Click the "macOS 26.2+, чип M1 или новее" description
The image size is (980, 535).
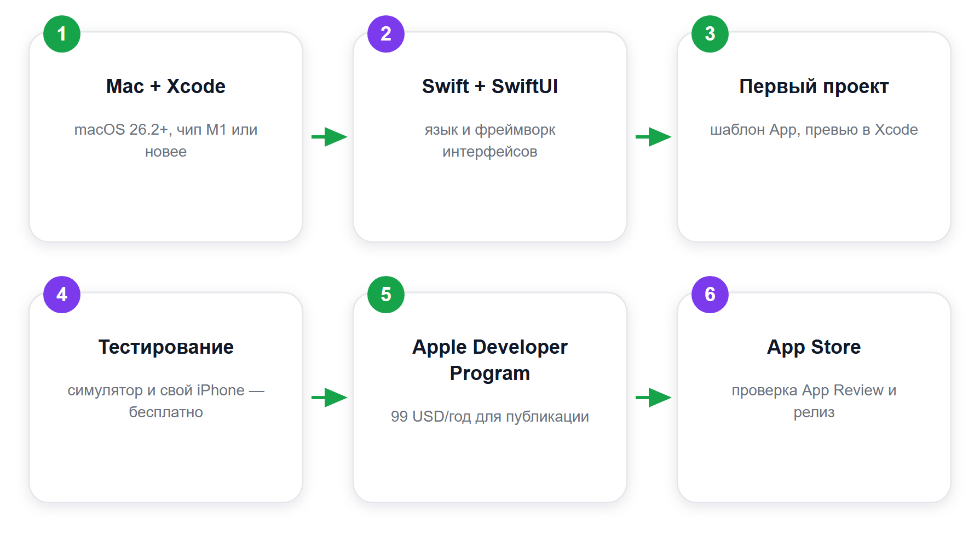pos(165,141)
